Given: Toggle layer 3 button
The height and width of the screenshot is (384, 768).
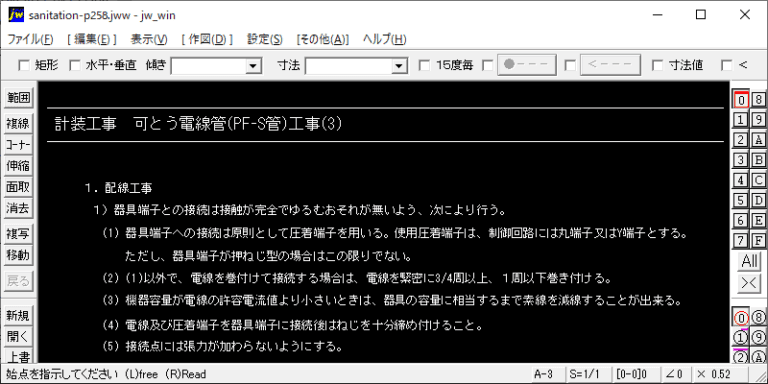Looking at the screenshot, I should pyautogui.click(x=741, y=160).
